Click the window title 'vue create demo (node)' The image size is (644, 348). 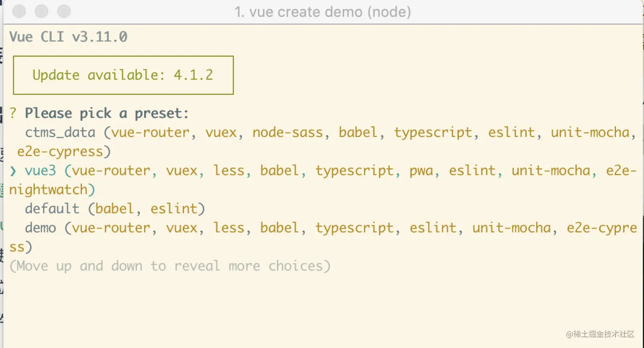322,12
